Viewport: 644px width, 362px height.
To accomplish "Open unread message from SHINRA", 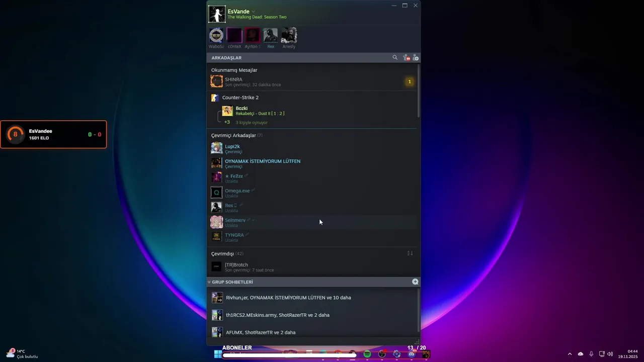I will point(313,81).
